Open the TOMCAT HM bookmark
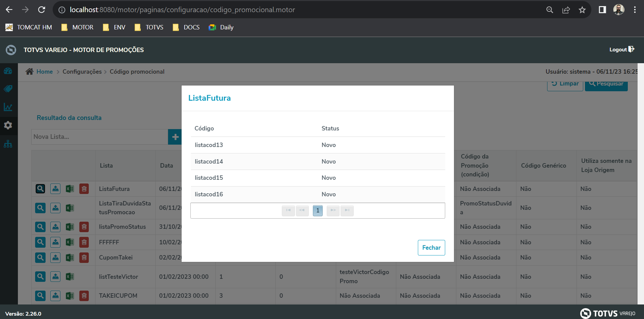The height and width of the screenshot is (319, 644). (x=29, y=27)
